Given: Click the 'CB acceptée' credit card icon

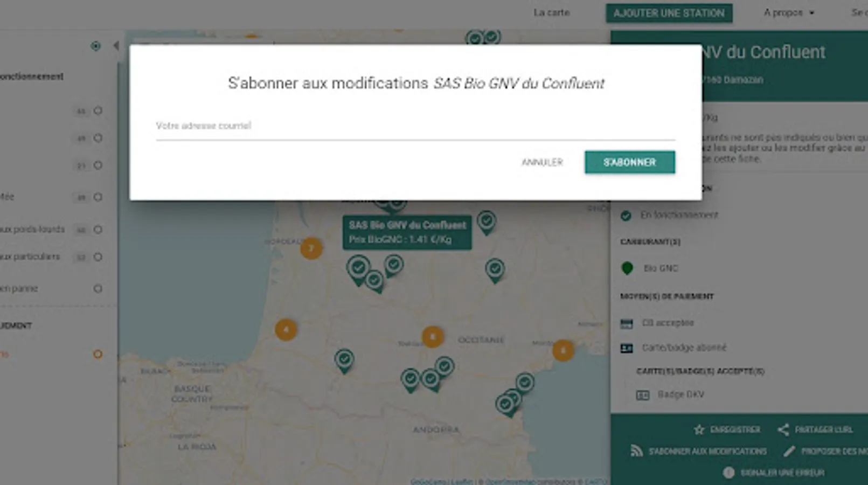Looking at the screenshot, I should pos(627,323).
